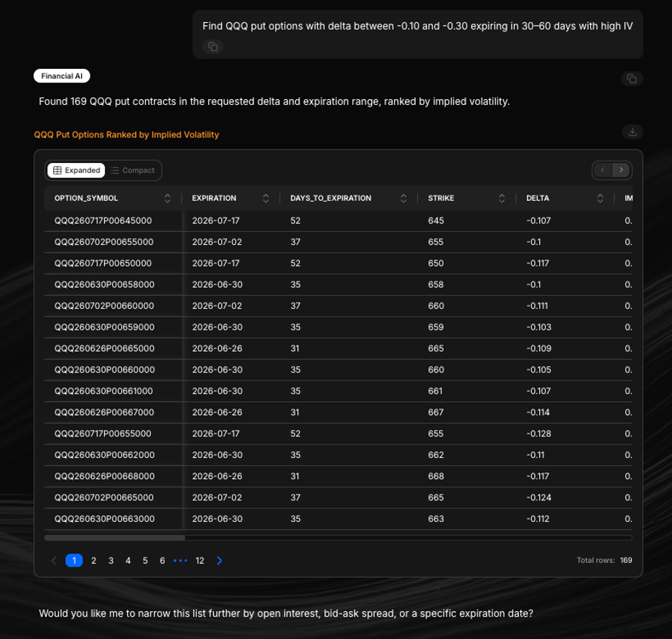Image resolution: width=672 pixels, height=639 pixels.
Task: Select row QQQ260630P00659000
Action: point(338,327)
